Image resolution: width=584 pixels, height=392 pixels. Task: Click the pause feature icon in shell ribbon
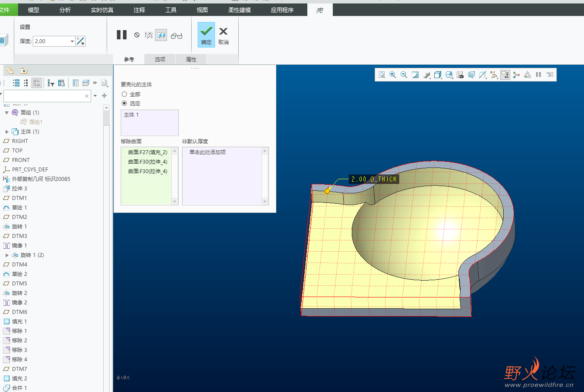pyautogui.click(x=122, y=35)
